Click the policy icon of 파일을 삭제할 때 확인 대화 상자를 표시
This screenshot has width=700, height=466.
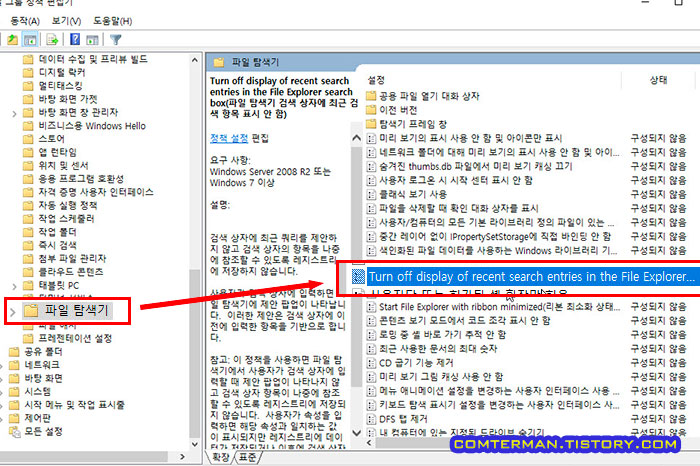click(x=371, y=208)
